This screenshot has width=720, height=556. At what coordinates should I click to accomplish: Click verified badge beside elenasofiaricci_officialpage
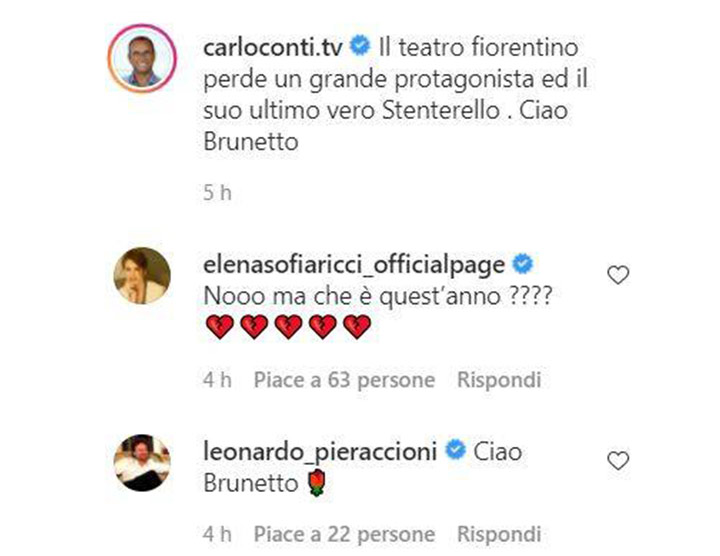(x=521, y=265)
